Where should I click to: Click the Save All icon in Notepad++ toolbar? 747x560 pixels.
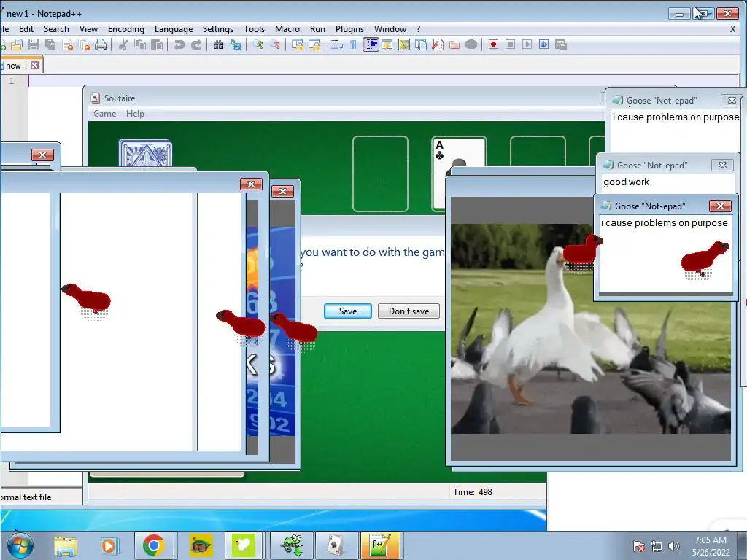(50, 44)
